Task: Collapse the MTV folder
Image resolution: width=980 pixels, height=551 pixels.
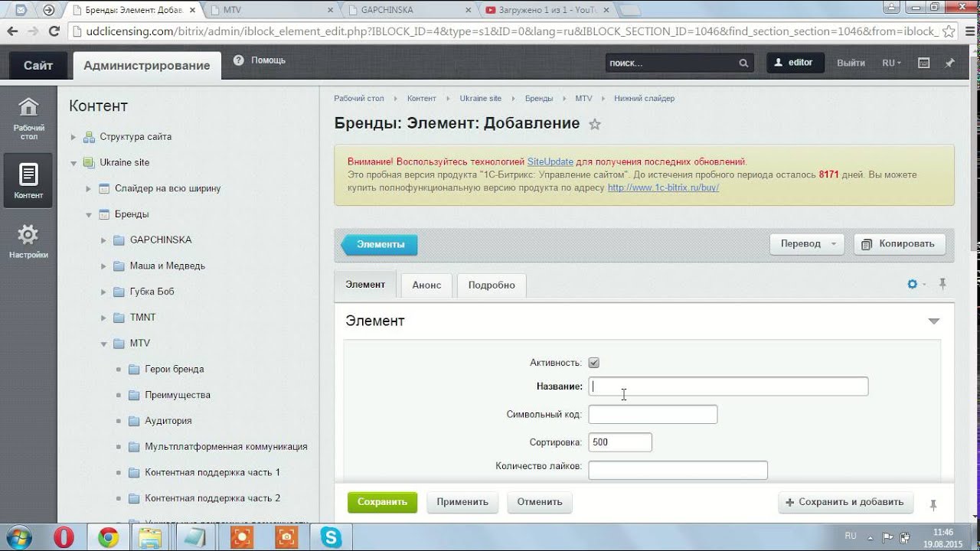Action: click(x=104, y=344)
